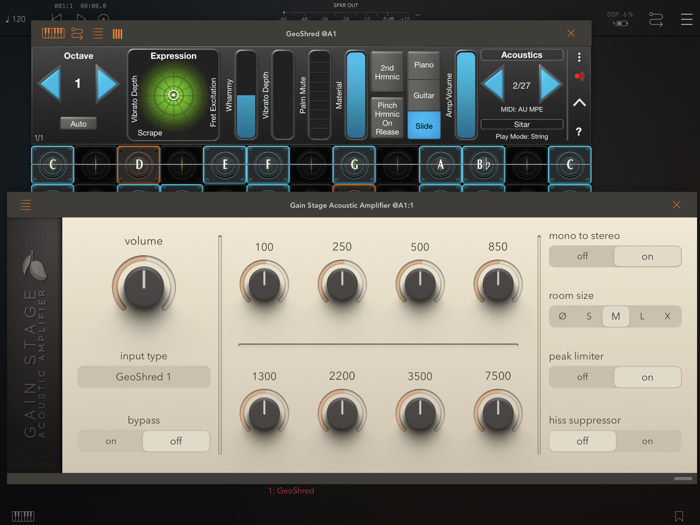This screenshot has height=525, width=700.
Task: Select the Guitar play style
Action: 424,95
